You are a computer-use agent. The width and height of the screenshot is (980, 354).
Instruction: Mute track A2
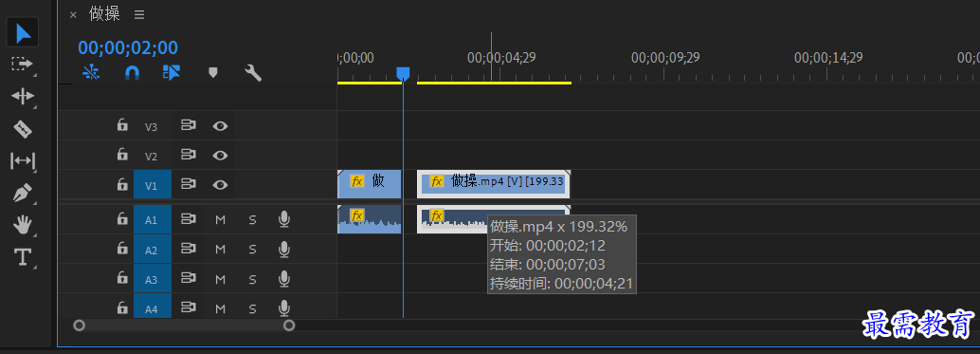pyautogui.click(x=220, y=250)
